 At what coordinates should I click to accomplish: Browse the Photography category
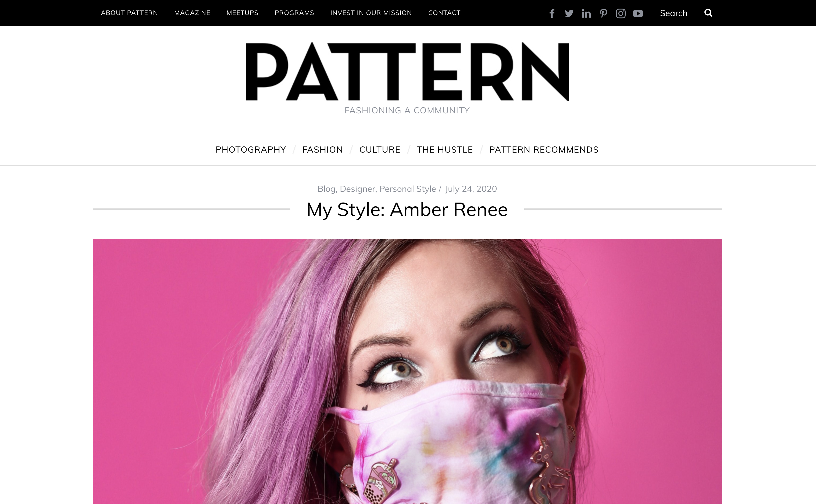tap(251, 149)
